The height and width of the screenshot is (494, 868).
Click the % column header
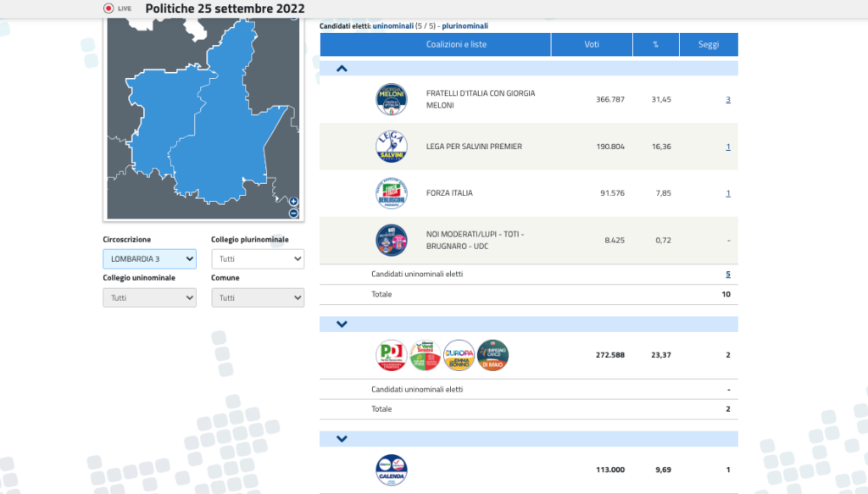coord(656,44)
